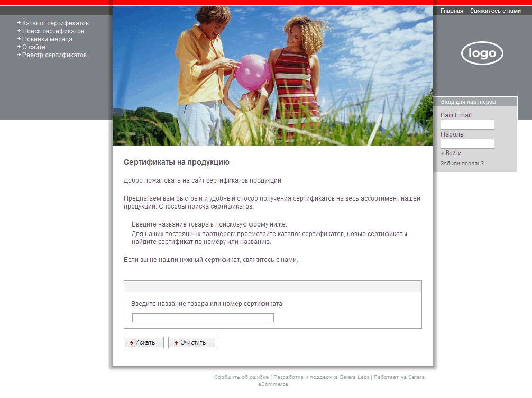Follow the каталог сертификатов text link
532x398 pixels.
tap(310, 233)
